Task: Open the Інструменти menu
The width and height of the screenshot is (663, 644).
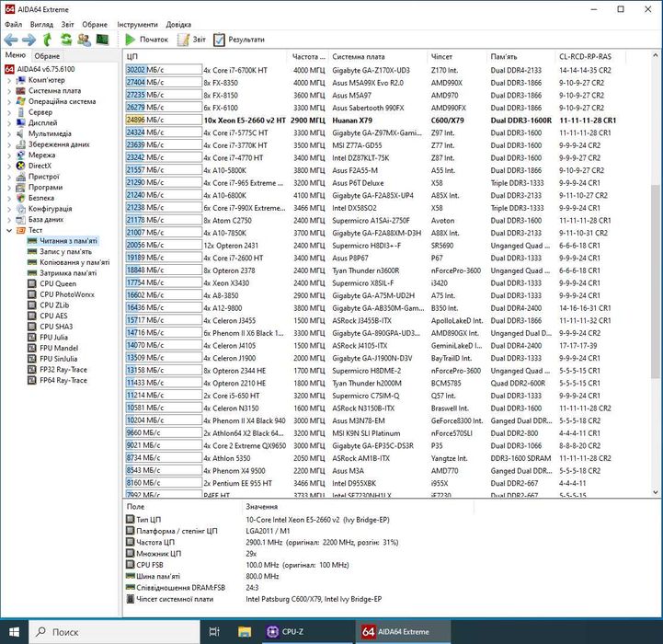Action: click(x=136, y=24)
